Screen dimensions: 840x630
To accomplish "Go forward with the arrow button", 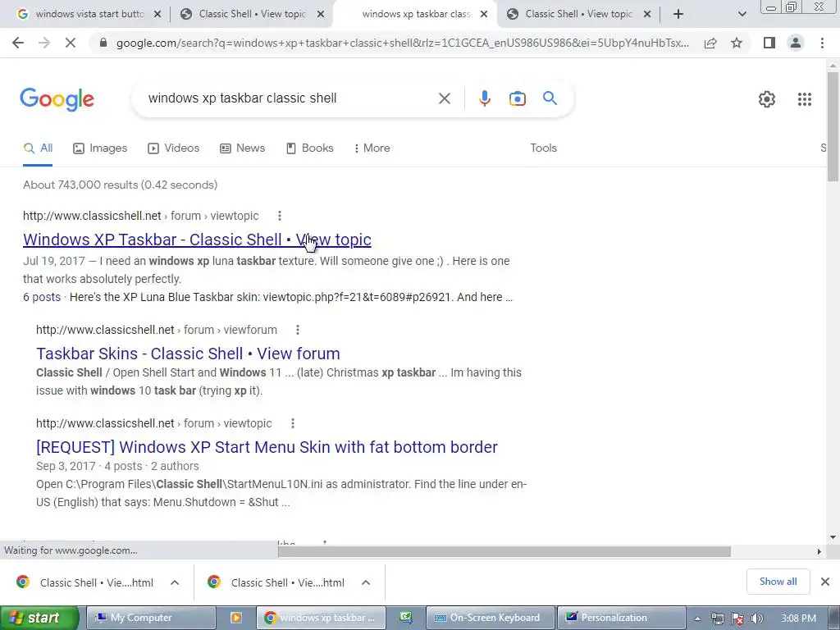I will (x=44, y=43).
